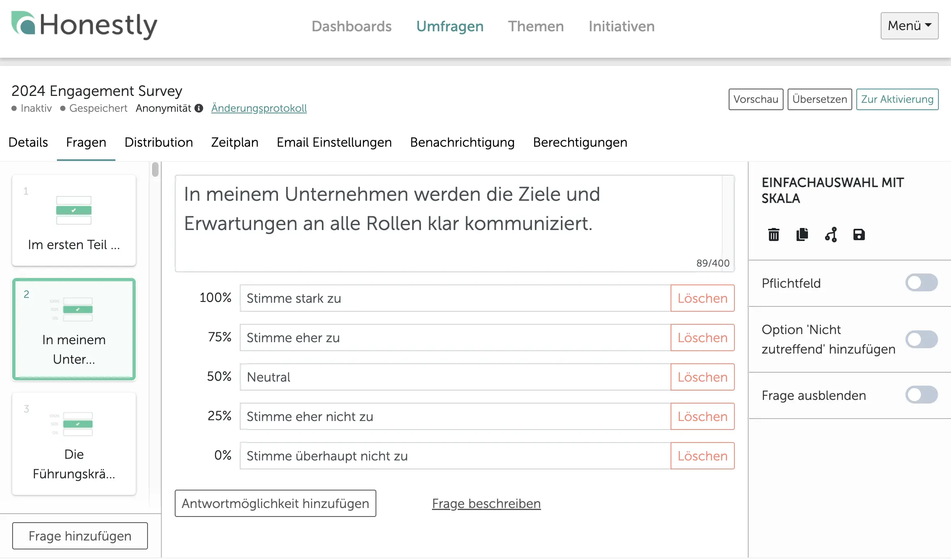Image resolution: width=951 pixels, height=560 pixels.
Task: Open the Menü dropdown
Action: [x=909, y=26]
